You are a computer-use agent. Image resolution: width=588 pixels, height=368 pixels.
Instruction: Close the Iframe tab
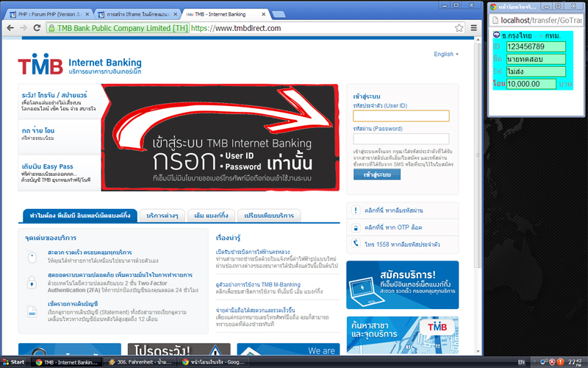coord(175,14)
